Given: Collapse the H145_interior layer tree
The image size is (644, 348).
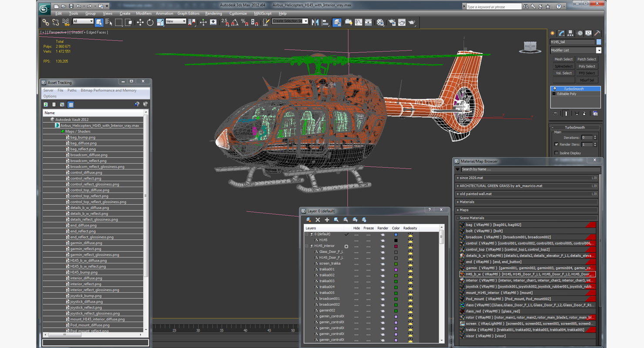Looking at the screenshot, I should pos(306,246).
